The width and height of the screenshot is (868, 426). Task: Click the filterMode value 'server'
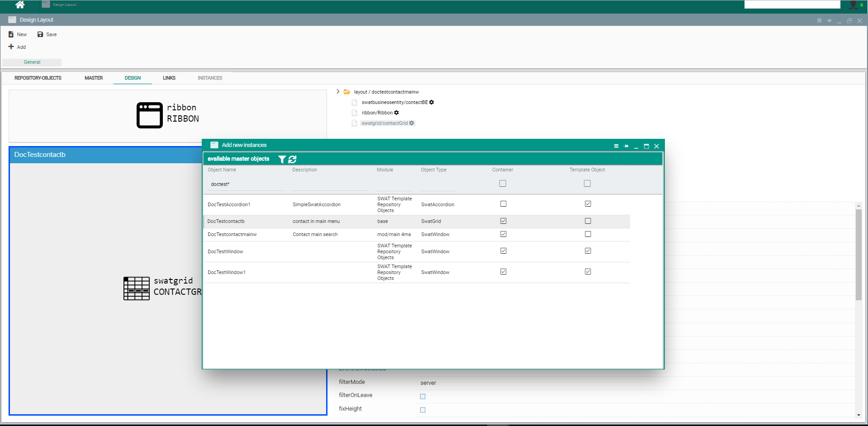[428, 383]
